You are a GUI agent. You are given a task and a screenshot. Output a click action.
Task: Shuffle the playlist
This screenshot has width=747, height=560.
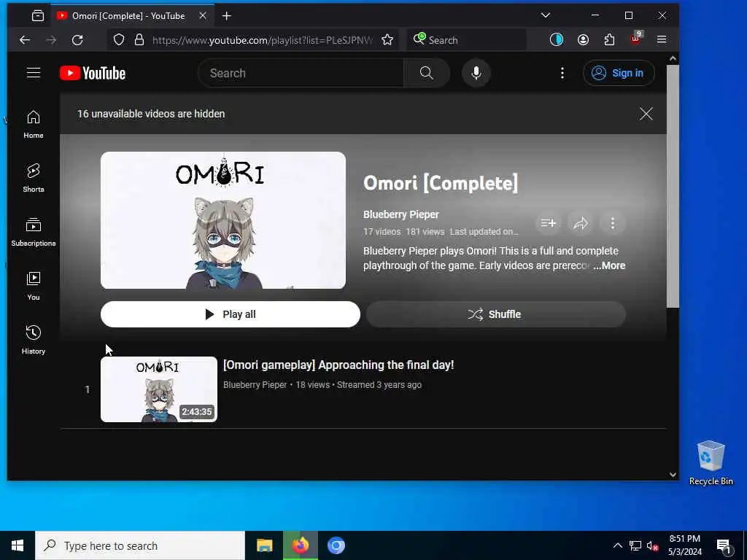(496, 314)
